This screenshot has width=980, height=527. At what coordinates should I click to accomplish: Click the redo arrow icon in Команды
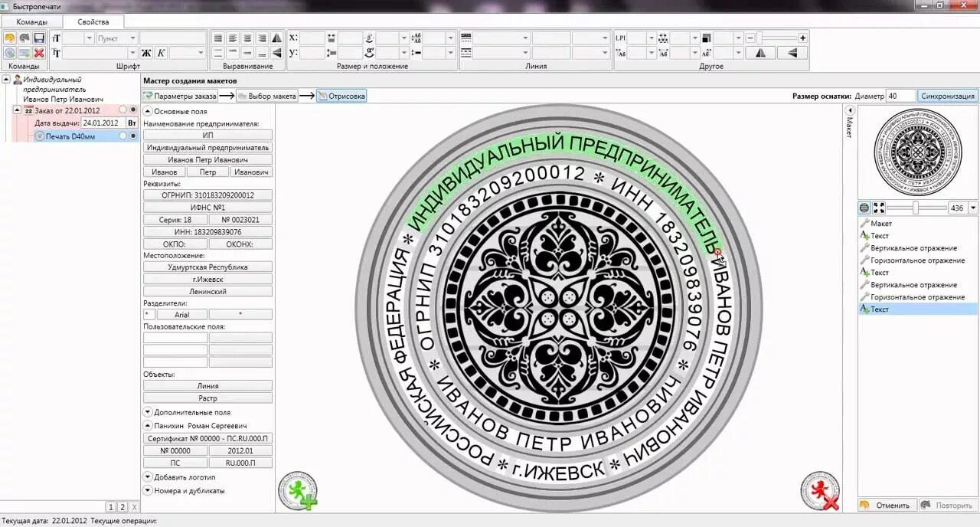[24, 38]
